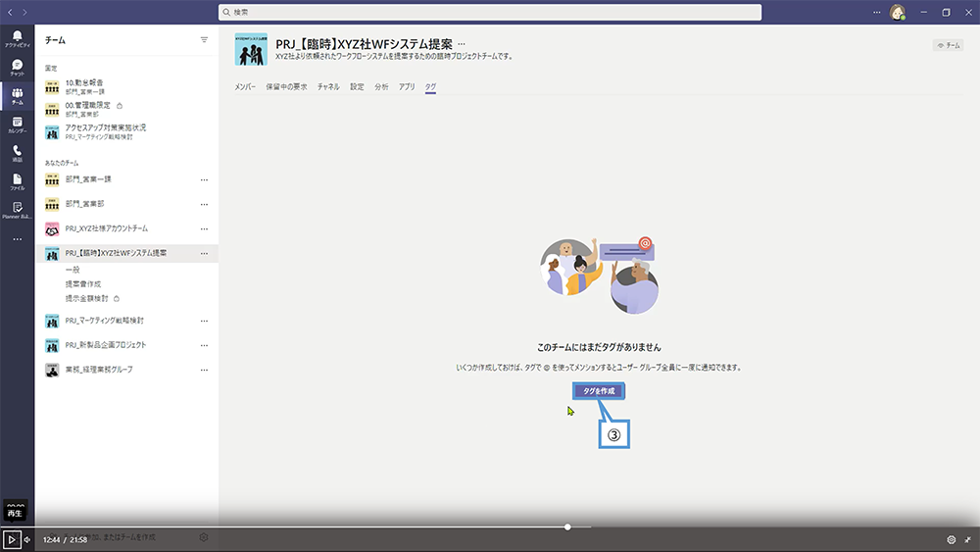This screenshot has width=980, height=552.
Task: Open the profile avatar menu
Action: pos(898,13)
